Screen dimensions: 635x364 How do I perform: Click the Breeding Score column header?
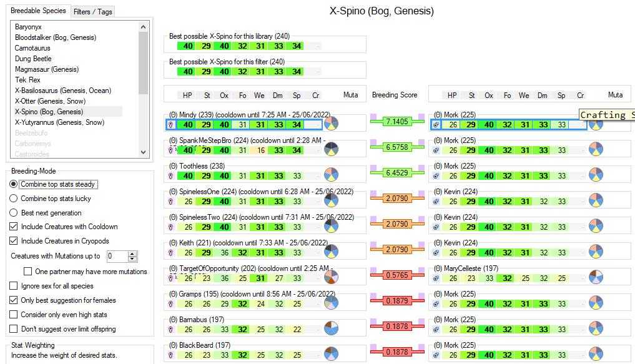click(395, 95)
